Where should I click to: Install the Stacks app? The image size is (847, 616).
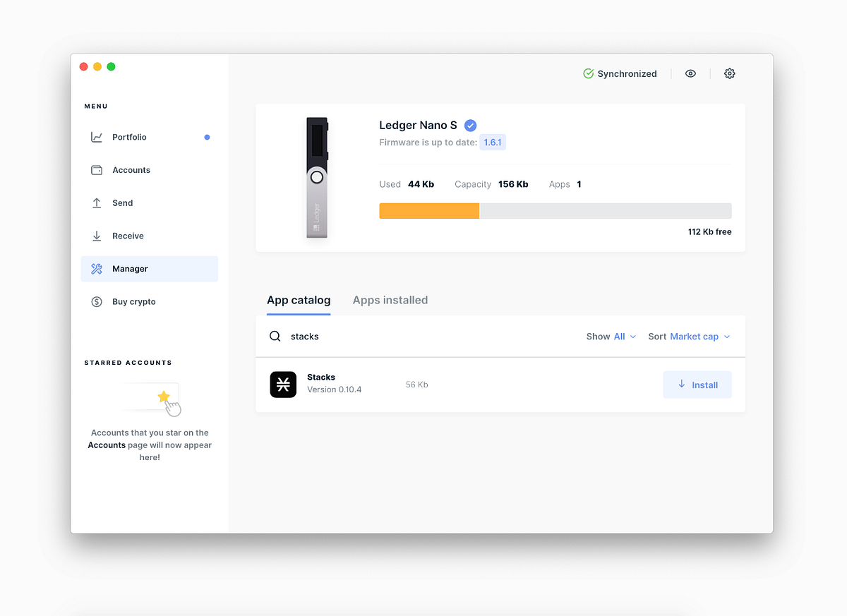pyautogui.click(x=697, y=385)
